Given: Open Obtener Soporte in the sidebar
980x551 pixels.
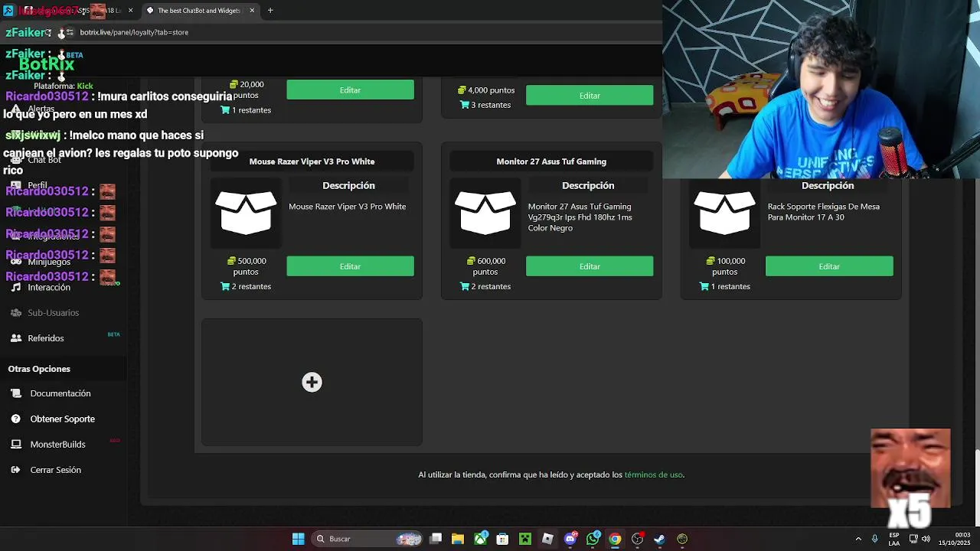Looking at the screenshot, I should pos(63,419).
